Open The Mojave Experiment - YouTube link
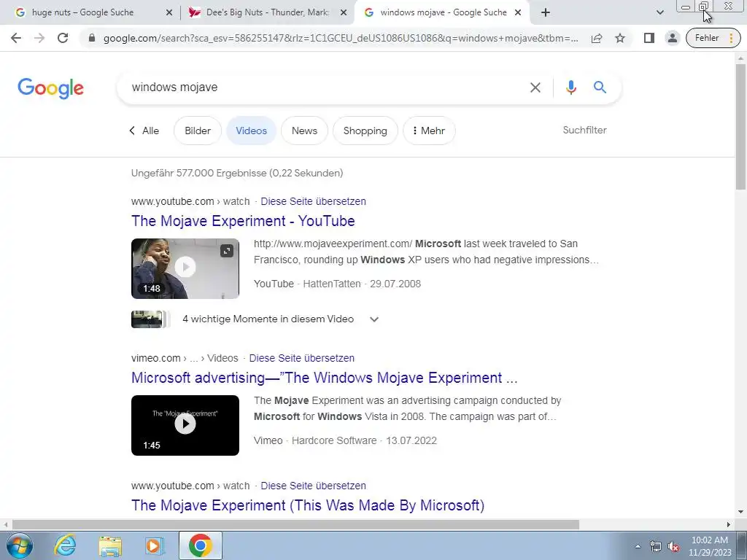This screenshot has width=747, height=560. pos(243,221)
